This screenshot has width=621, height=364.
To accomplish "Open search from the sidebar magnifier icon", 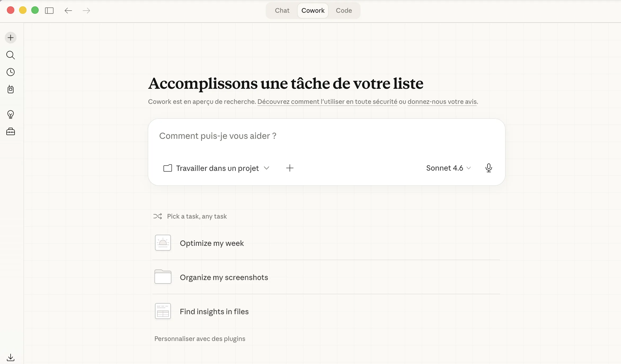I will pos(11,55).
